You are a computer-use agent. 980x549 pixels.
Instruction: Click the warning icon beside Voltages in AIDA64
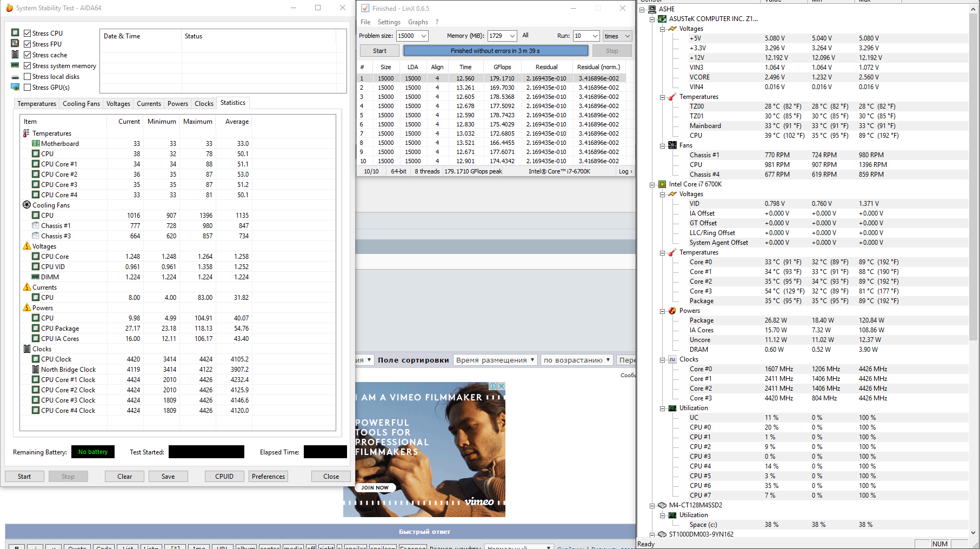tap(26, 246)
